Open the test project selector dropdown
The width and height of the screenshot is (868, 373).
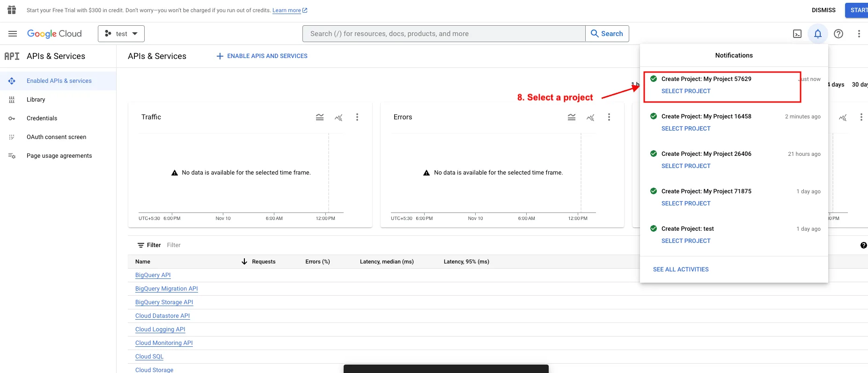pos(121,34)
